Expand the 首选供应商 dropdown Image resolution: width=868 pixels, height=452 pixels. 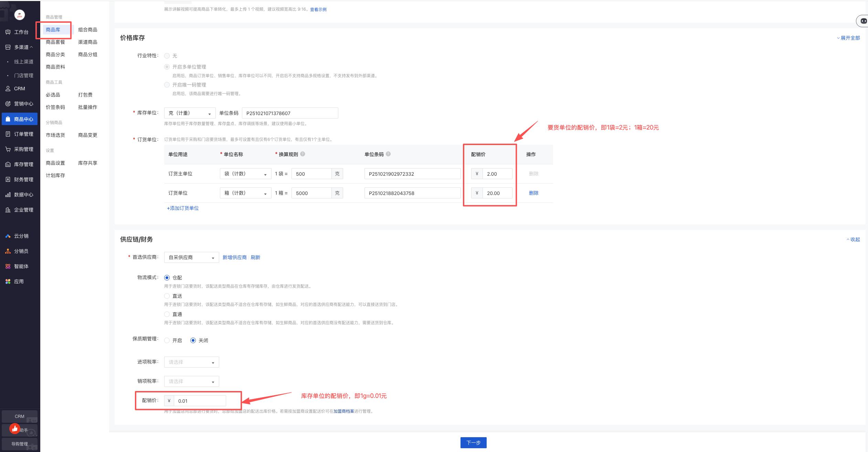(191, 257)
